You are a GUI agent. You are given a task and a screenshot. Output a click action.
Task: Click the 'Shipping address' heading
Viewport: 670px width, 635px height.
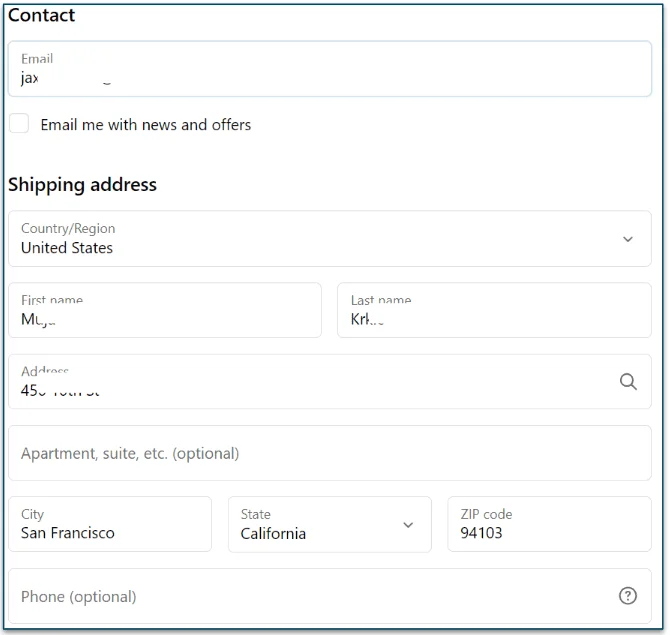pyautogui.click(x=83, y=185)
